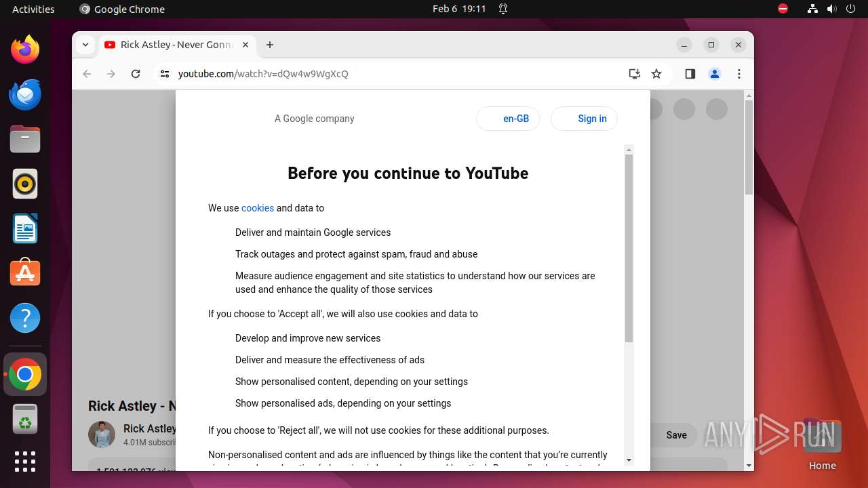
Task: Open the tab search dropdown
Action: [85, 45]
